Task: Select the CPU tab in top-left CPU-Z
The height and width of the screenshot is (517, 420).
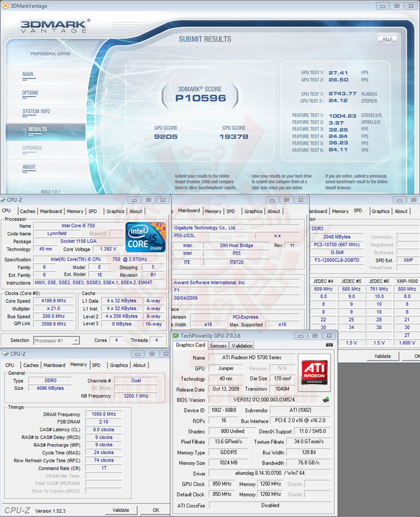Action: (x=6, y=211)
